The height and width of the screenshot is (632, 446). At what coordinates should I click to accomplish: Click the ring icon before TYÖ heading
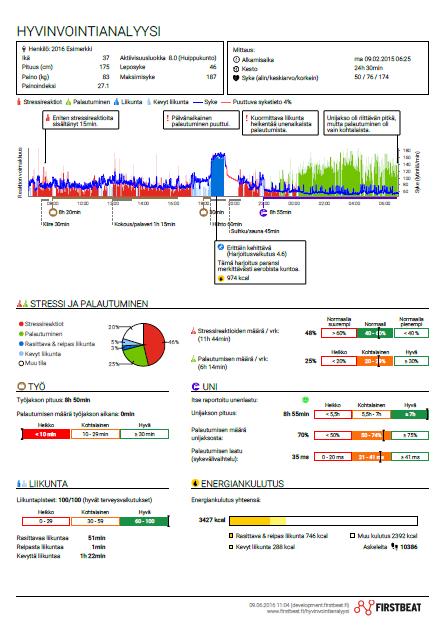[21, 386]
